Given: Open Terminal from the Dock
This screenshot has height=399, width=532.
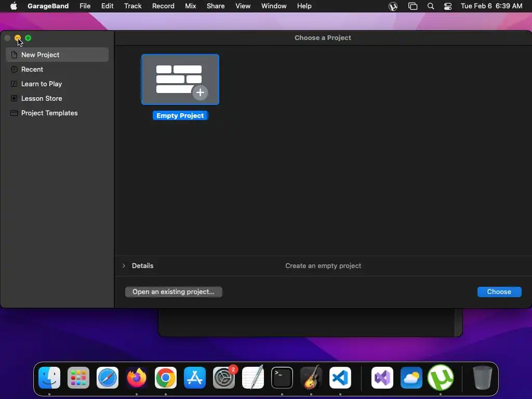Looking at the screenshot, I should [282, 378].
